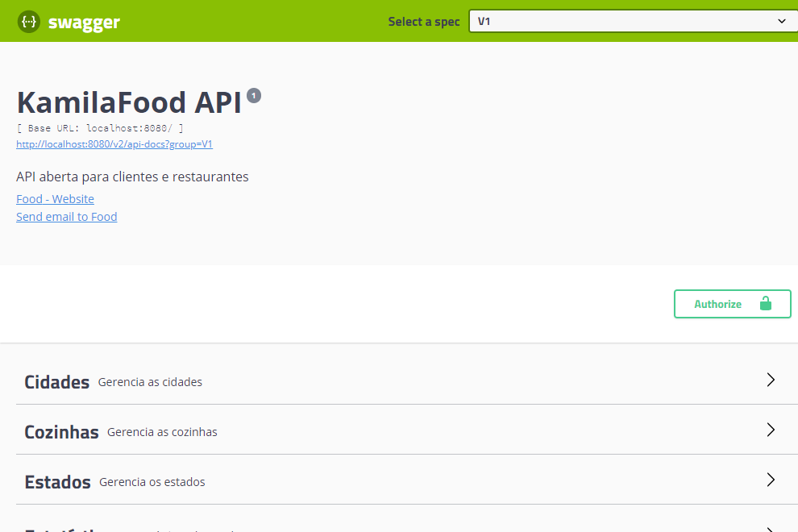
Task: Click 'API aberta para clientes e restaurantes' text
Action: [x=132, y=177]
